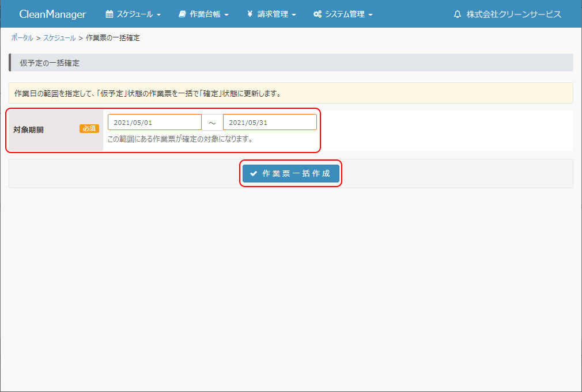Click the gears icon beside システム管理
Image resolution: width=582 pixels, height=392 pixels.
tap(318, 14)
